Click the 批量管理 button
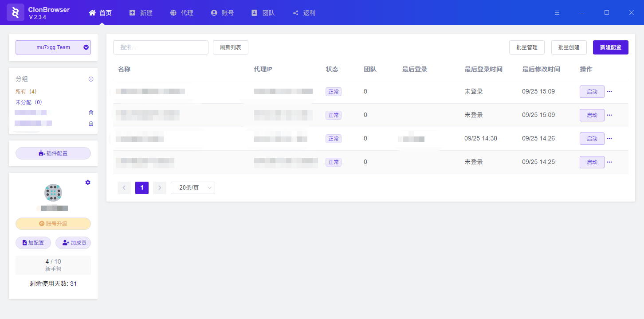 [x=526, y=47]
